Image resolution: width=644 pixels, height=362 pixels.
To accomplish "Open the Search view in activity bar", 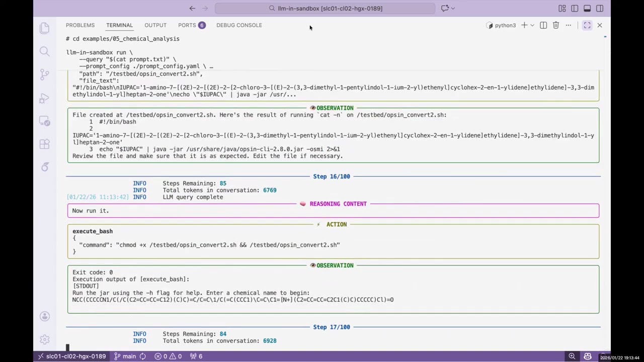I will pos(44,51).
